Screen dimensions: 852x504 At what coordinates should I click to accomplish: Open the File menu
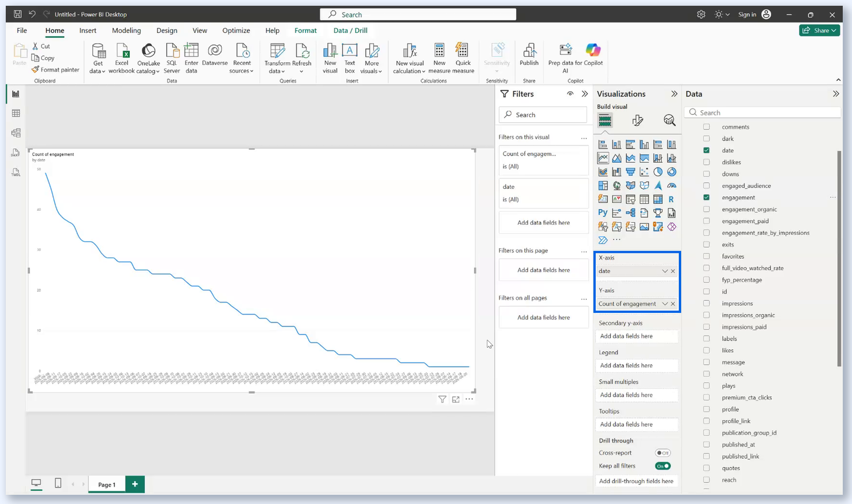(22, 31)
